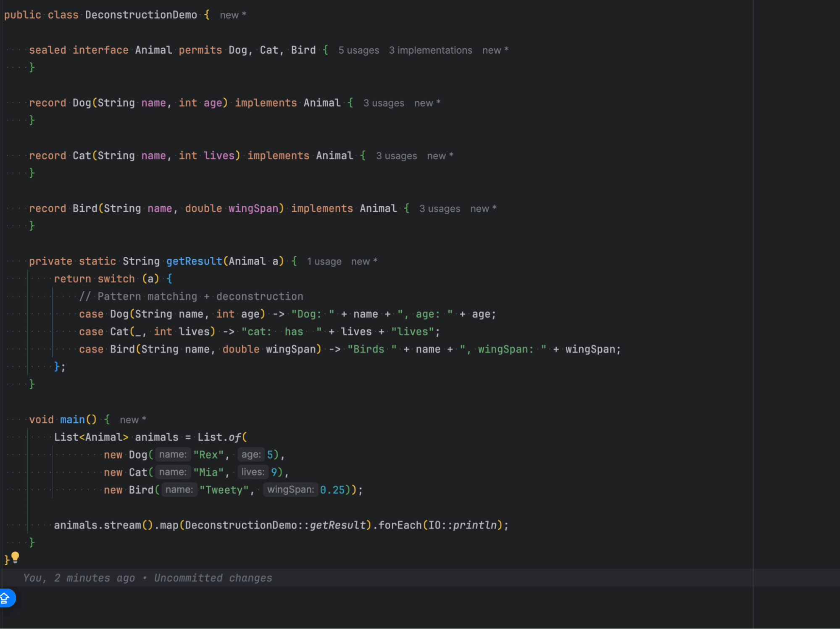Click the "age:" parameter hint in new Dog

251,454
